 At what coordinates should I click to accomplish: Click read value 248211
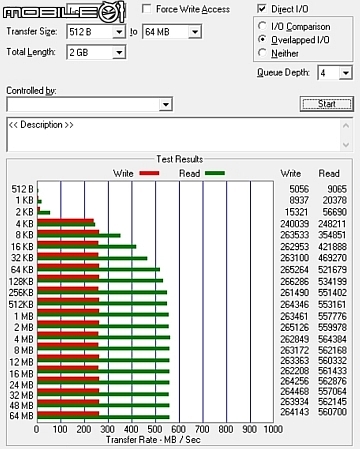tap(332, 224)
